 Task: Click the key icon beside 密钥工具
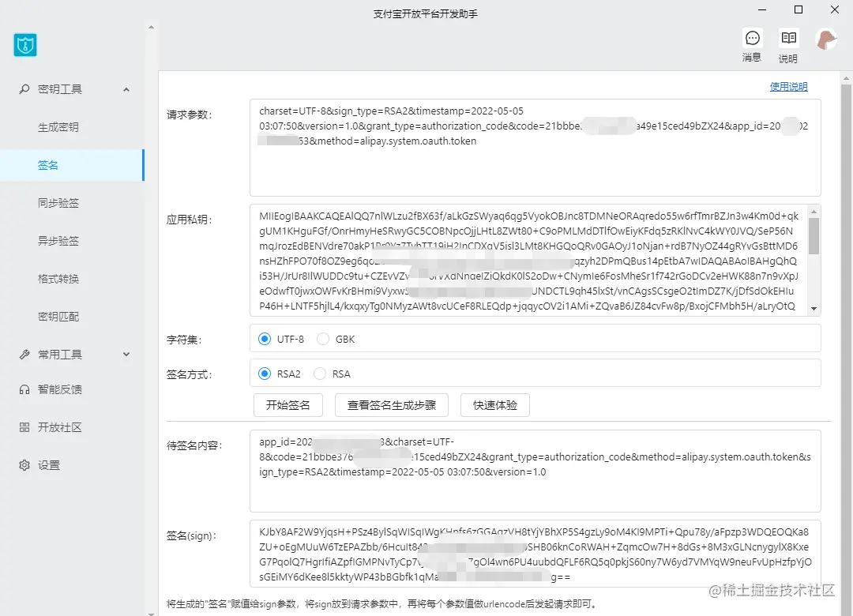tap(24, 89)
